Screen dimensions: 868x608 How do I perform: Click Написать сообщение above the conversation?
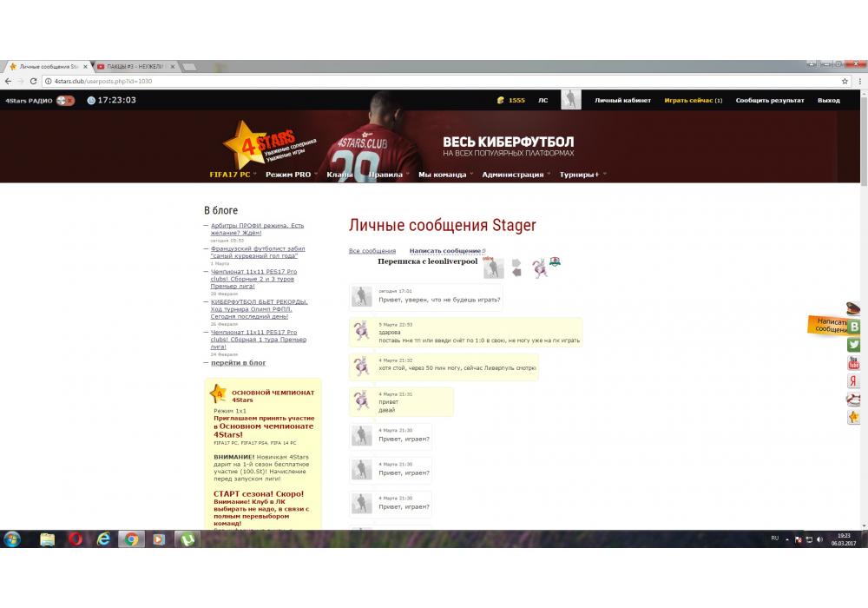tap(447, 251)
